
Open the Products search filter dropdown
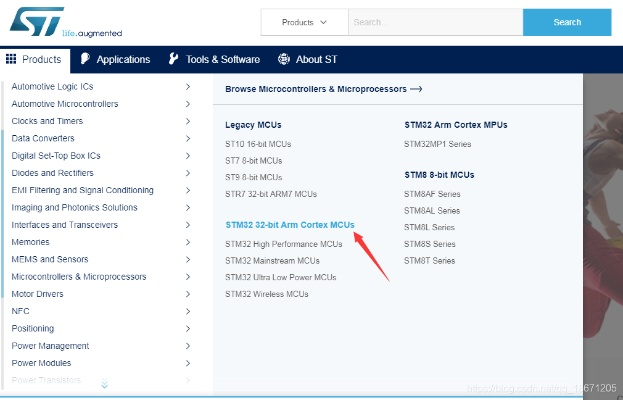pos(304,22)
